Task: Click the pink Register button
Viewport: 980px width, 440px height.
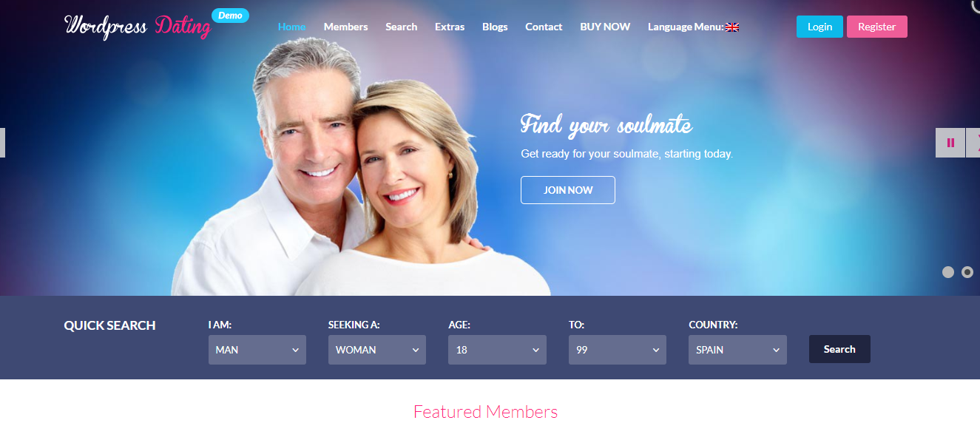Action: click(877, 27)
